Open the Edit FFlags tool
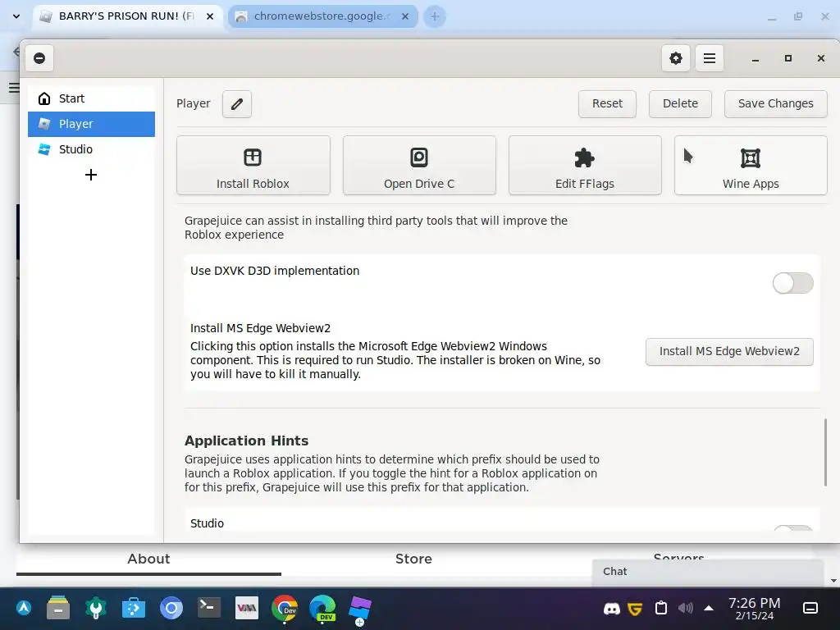 [584, 166]
